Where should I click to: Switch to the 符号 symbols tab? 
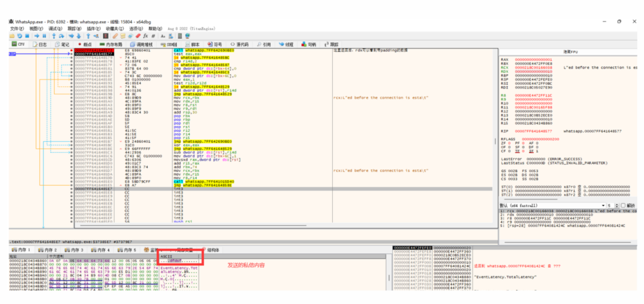215,44
